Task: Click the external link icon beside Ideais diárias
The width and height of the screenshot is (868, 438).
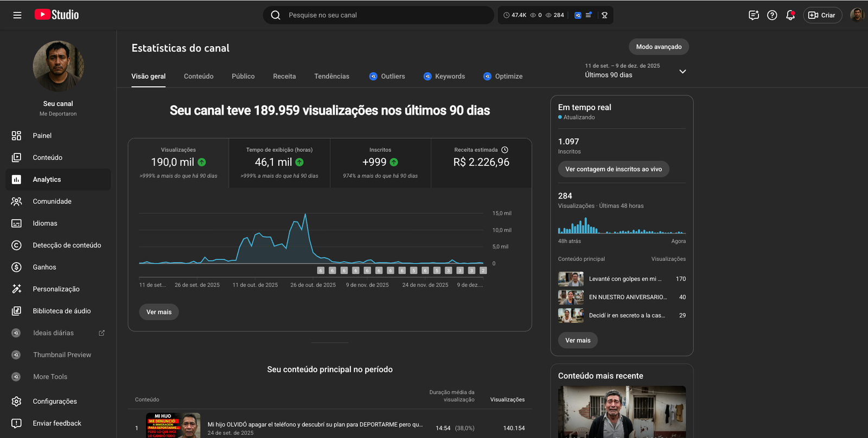Action: pyautogui.click(x=101, y=333)
